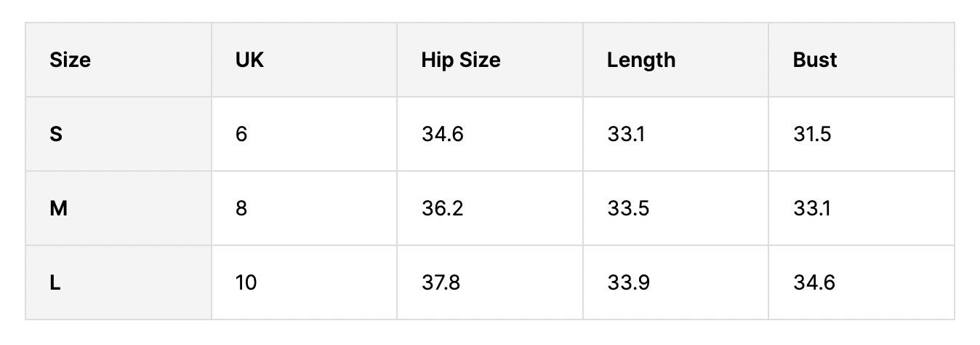The height and width of the screenshot is (345, 980).
Task: Click hip size value 36.2 for M
Action: (442, 209)
